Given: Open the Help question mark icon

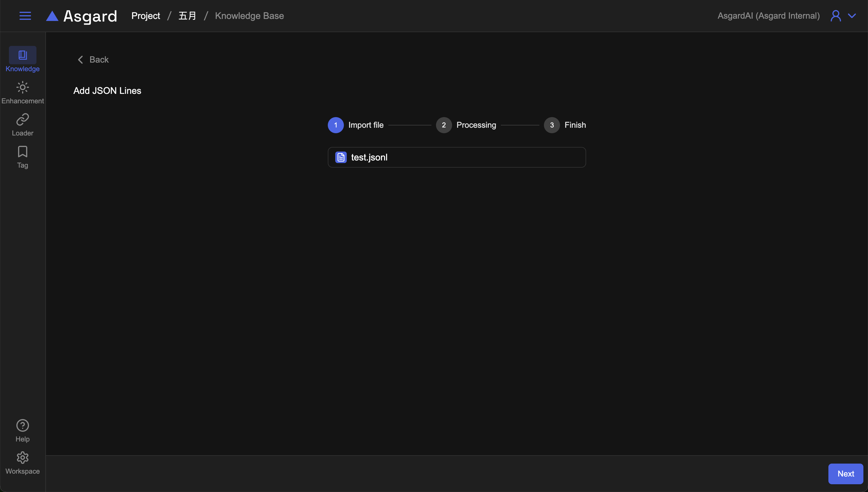Looking at the screenshot, I should tap(22, 425).
